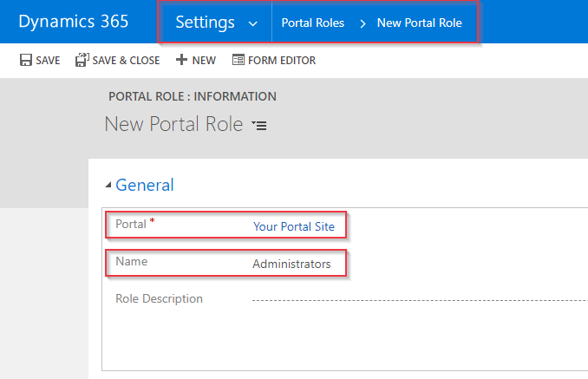Viewport: 588px width, 379px height.
Task: Select New Portal Role breadcrumb
Action: coord(419,23)
